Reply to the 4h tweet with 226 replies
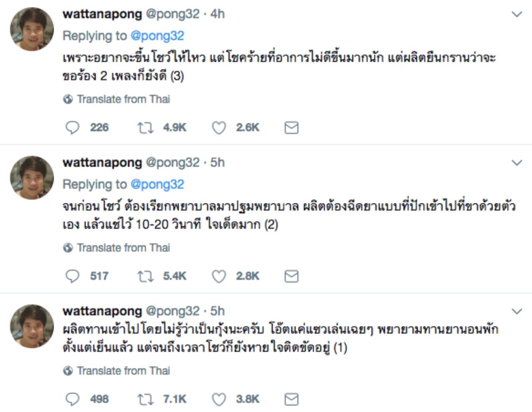532x412 pixels. coord(72,128)
